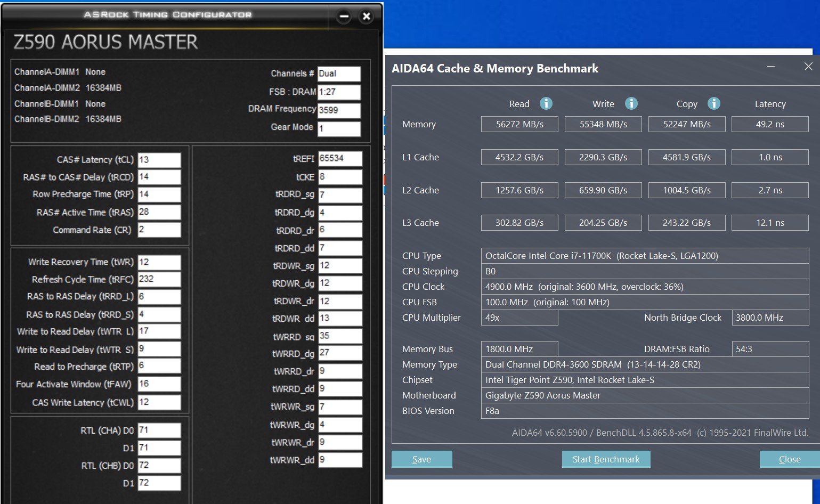The width and height of the screenshot is (820, 504).
Task: Select the Command Rate (CR) field
Action: tap(159, 230)
